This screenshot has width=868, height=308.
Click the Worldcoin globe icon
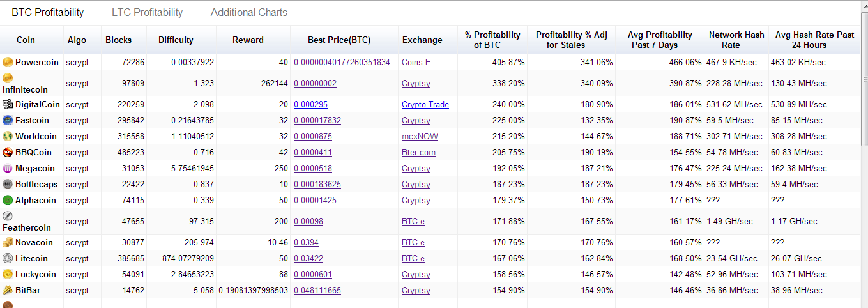click(x=8, y=136)
